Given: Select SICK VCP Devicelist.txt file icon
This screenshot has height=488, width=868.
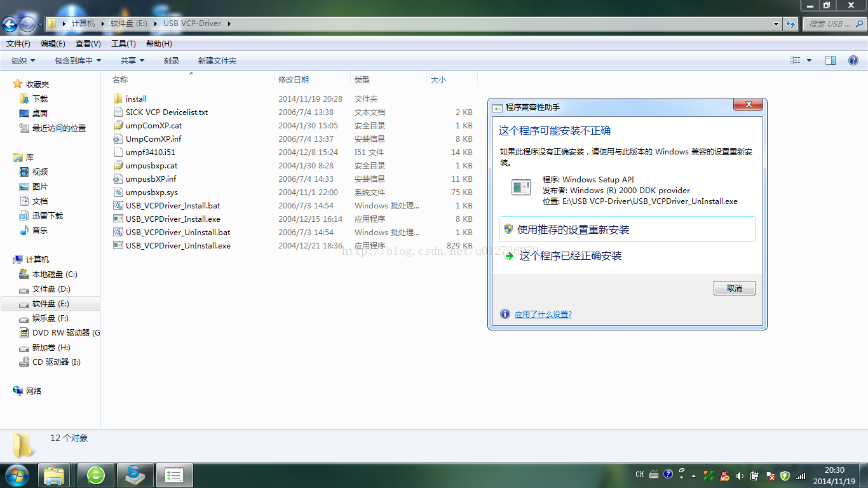Looking at the screenshot, I should [x=118, y=112].
